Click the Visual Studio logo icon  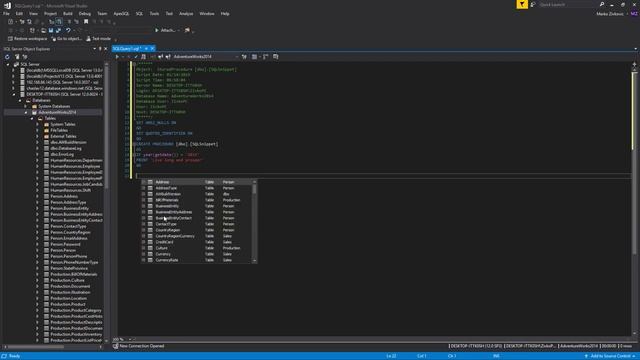point(7,5)
